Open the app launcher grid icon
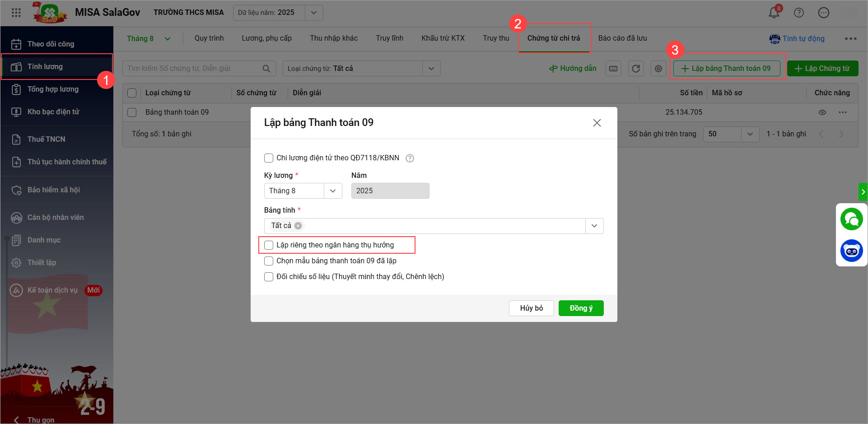 coord(16,13)
